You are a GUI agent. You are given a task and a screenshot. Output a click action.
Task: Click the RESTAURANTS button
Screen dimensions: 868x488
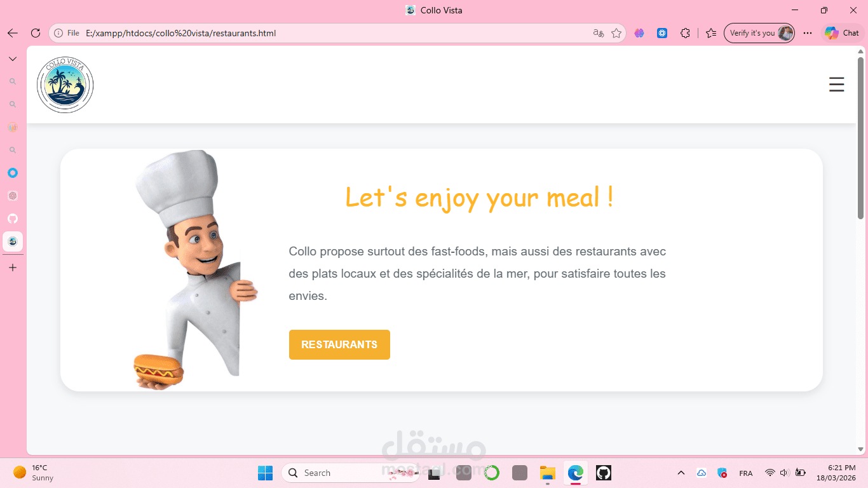point(339,344)
